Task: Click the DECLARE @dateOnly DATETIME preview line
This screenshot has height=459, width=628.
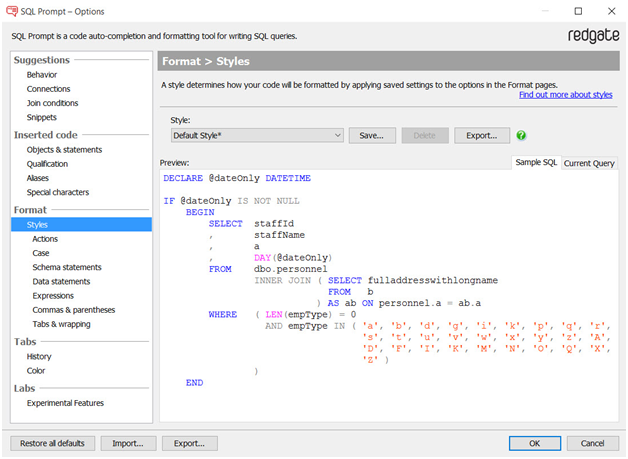Action: tap(237, 178)
